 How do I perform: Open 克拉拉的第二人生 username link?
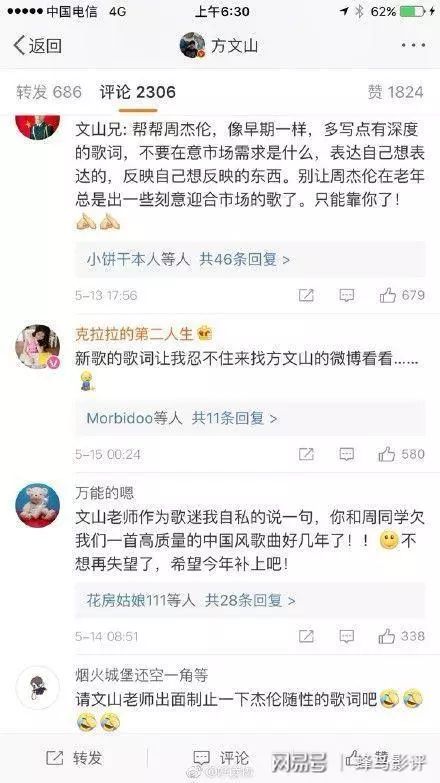(134, 334)
